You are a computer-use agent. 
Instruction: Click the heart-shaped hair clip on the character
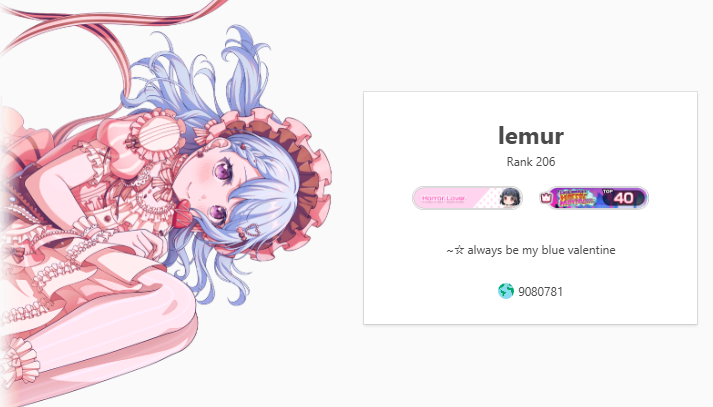(251, 233)
